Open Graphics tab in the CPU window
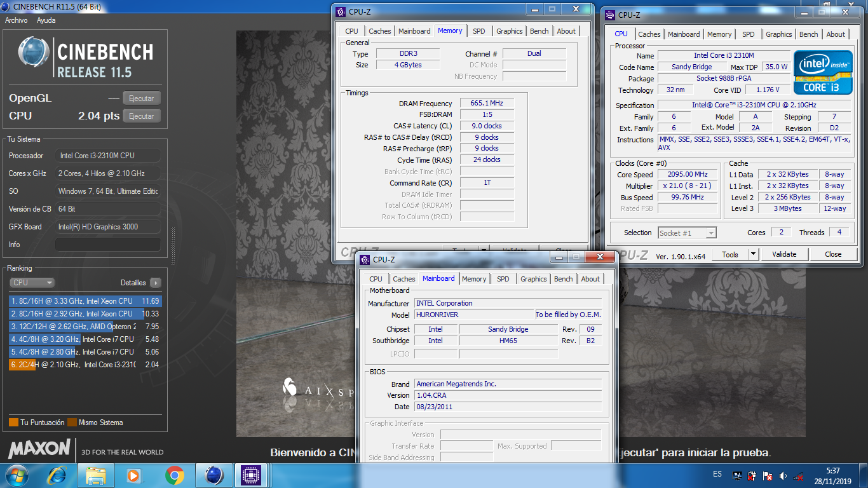The height and width of the screenshot is (488, 868). (x=778, y=34)
